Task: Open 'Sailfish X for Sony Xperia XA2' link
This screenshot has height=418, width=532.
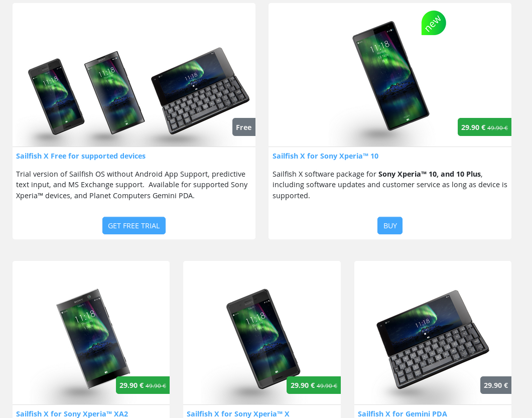Action: [72, 414]
